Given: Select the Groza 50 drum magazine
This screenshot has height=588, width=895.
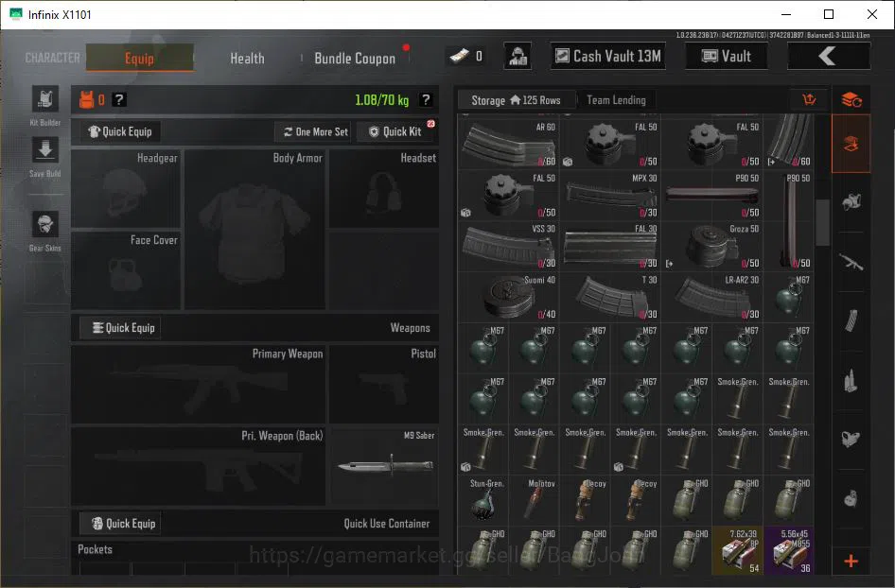Looking at the screenshot, I should [x=711, y=246].
